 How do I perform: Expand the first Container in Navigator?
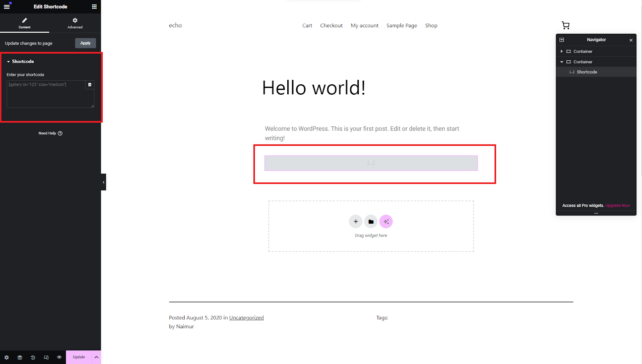[562, 51]
